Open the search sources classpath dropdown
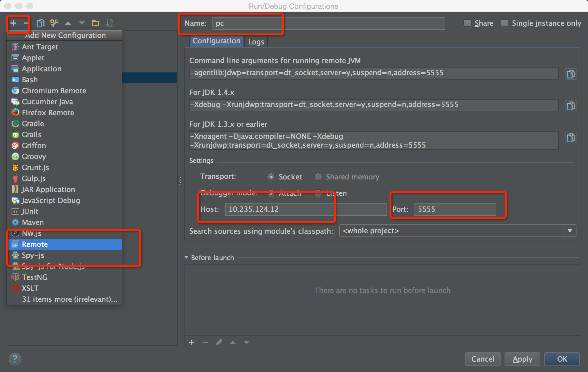The width and height of the screenshot is (588, 372). point(573,231)
